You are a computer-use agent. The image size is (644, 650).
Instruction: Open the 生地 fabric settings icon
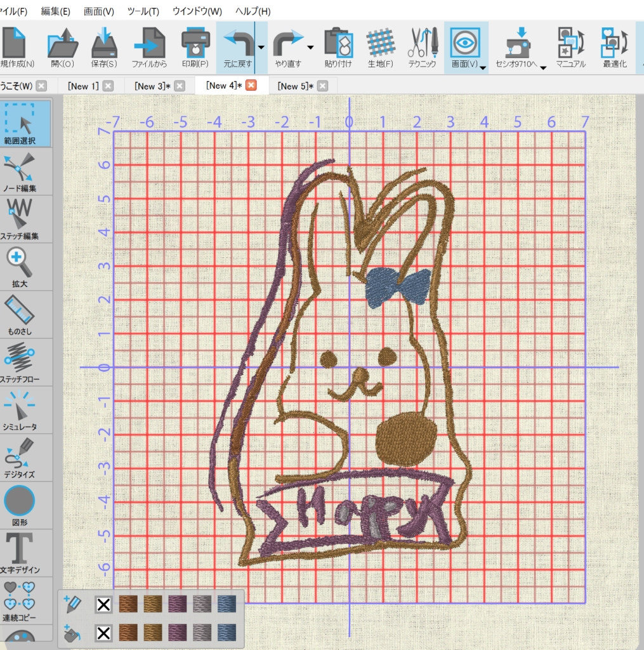tap(380, 48)
